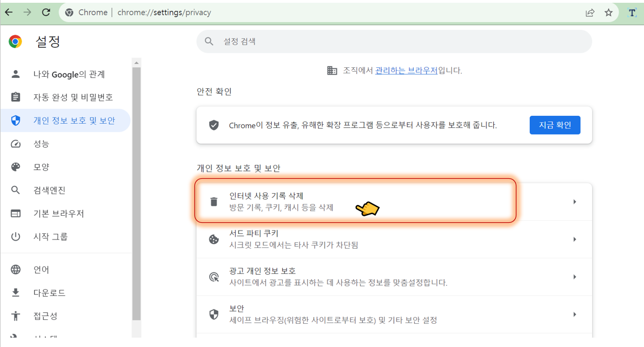Expand 서드 파티 쿠키 using its arrow
Viewport: 644px width, 347px height.
[575, 239]
